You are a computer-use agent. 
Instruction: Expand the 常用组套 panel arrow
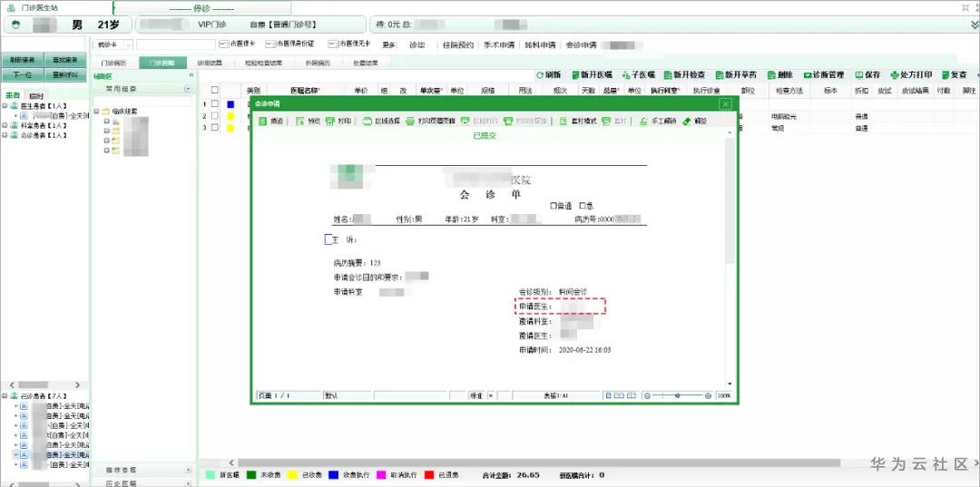tap(188, 89)
